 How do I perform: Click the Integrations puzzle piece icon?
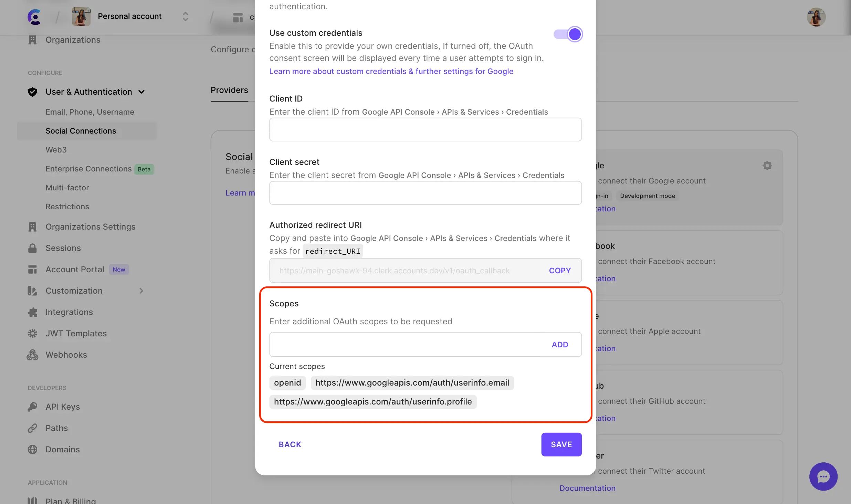(32, 312)
